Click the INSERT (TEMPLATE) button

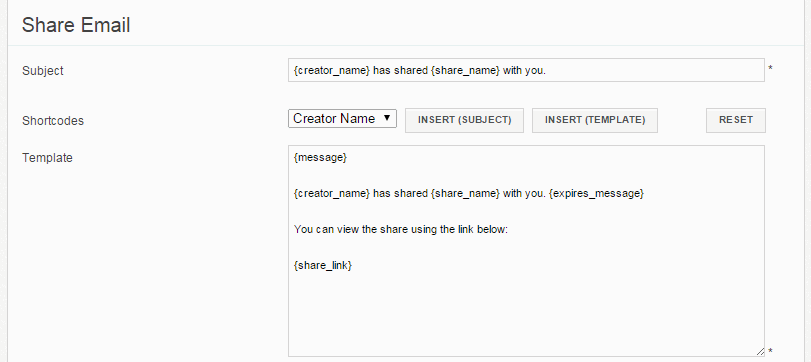pyautogui.click(x=595, y=120)
